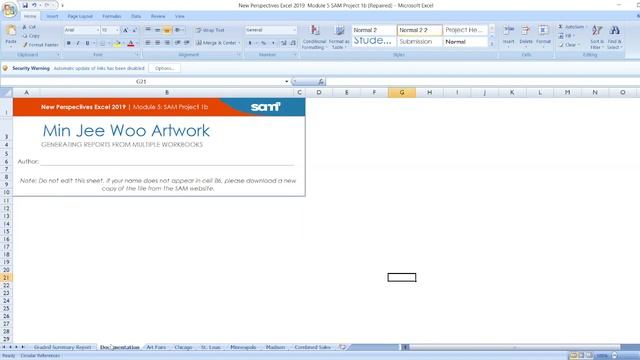This screenshot has height=360, width=640.
Task: Click the Office button
Action: tap(9, 10)
